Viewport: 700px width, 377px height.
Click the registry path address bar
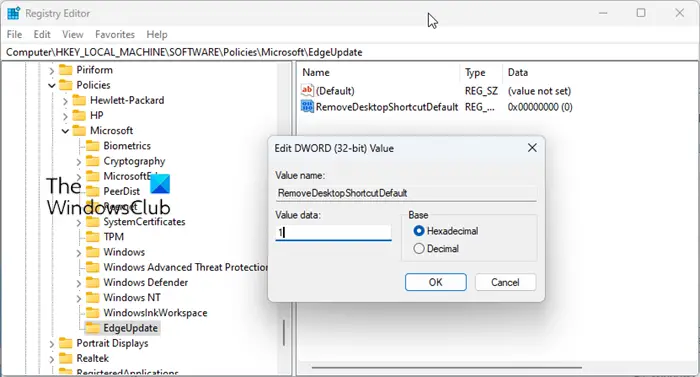[x=350, y=52]
